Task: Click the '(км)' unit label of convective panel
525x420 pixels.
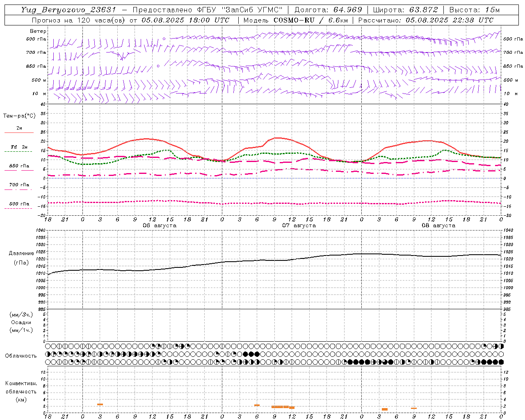Action: [x=21, y=399]
